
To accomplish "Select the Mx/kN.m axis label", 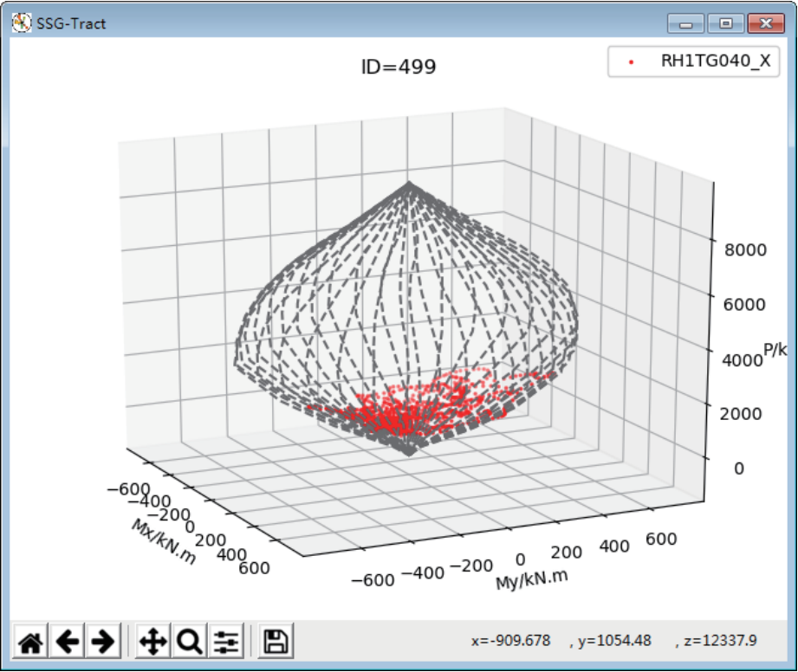I will (164, 540).
